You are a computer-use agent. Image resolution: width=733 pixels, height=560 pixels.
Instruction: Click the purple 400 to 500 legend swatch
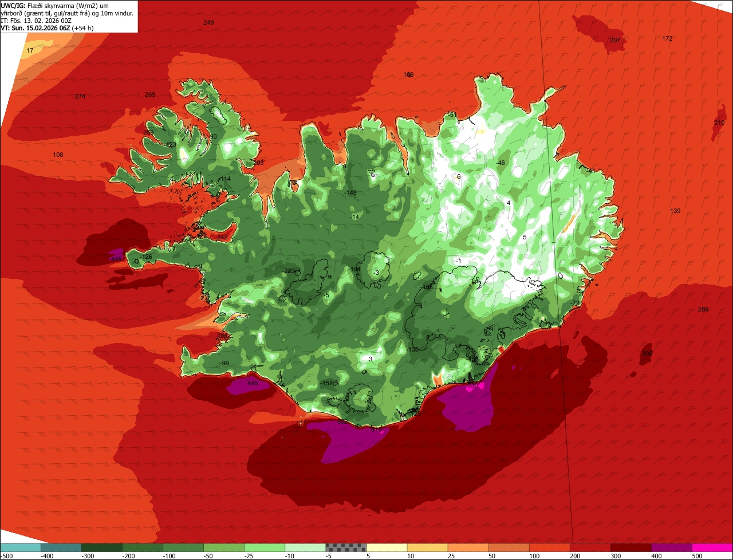[672, 547]
